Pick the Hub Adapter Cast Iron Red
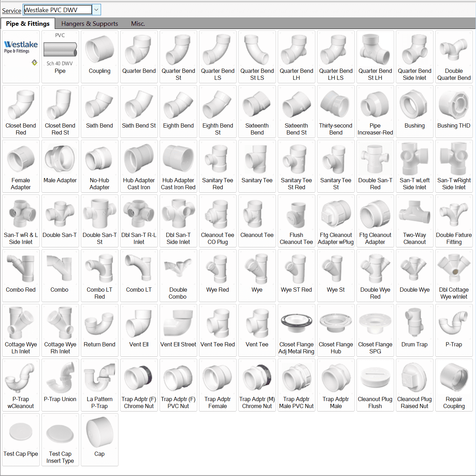 (x=178, y=166)
